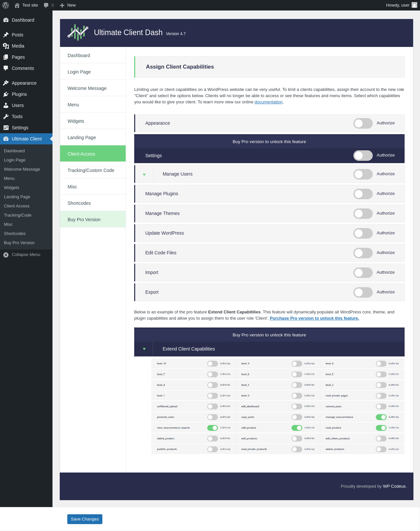420x531 pixels.
Task: Click Howdy, user account menu
Action: (401, 5)
